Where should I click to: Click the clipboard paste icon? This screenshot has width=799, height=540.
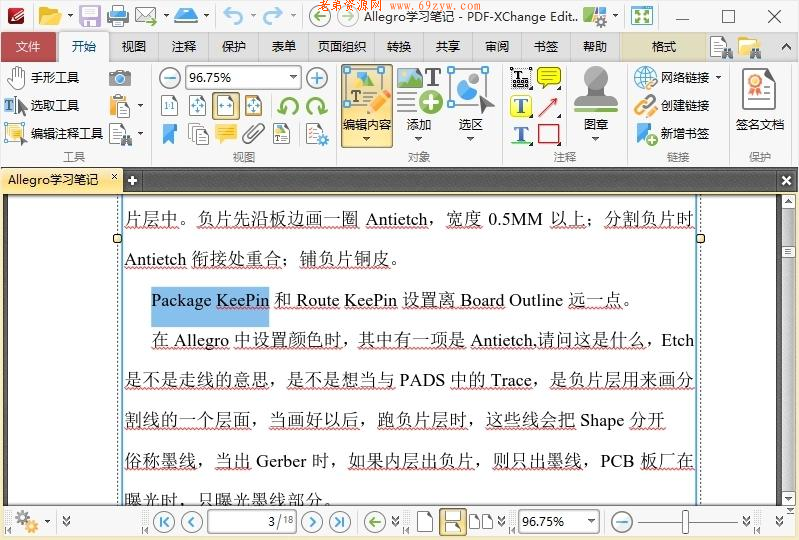coord(120,106)
